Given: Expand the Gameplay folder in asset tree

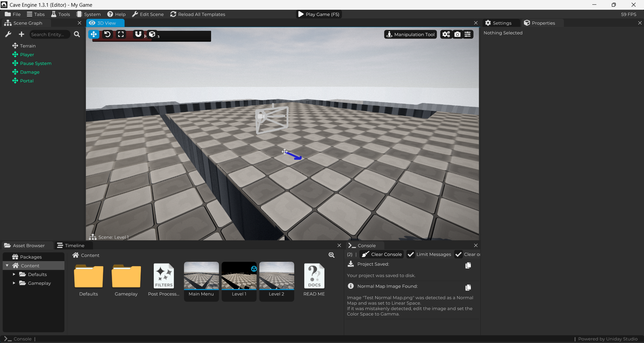Looking at the screenshot, I should [14, 283].
